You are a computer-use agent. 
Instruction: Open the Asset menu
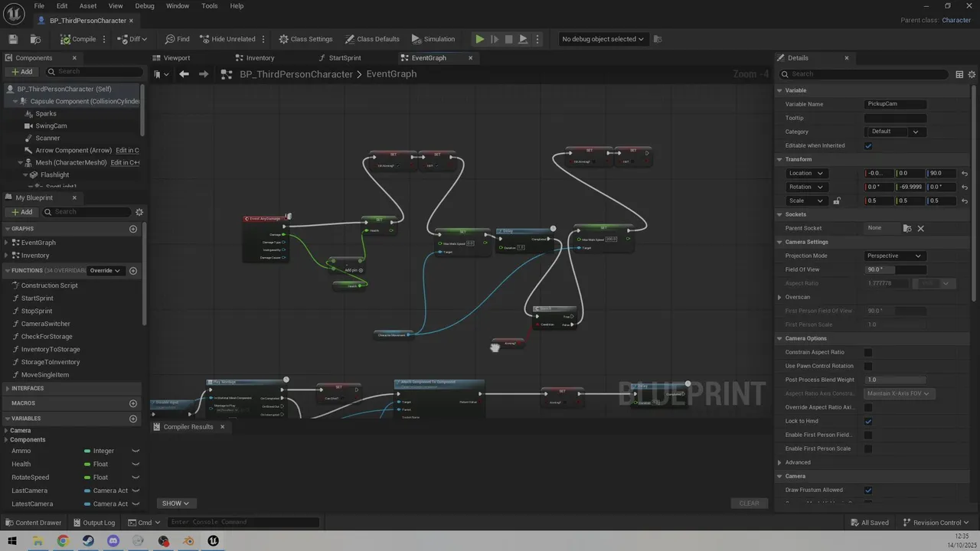click(x=88, y=5)
